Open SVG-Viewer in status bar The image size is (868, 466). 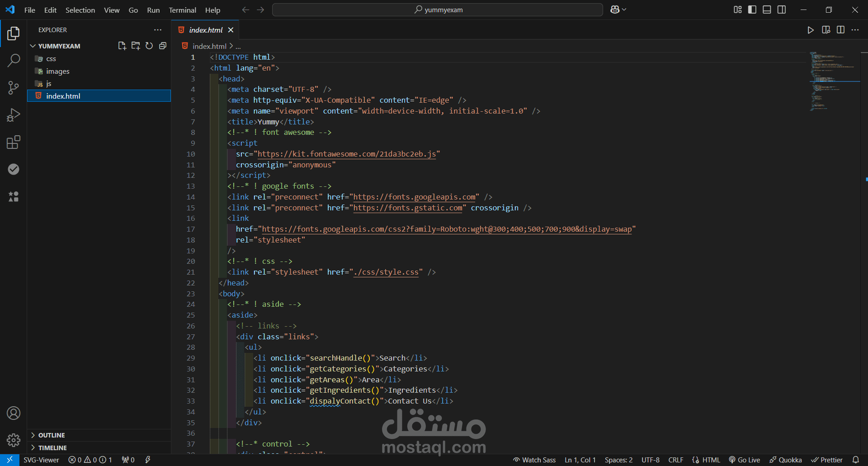coord(41,460)
